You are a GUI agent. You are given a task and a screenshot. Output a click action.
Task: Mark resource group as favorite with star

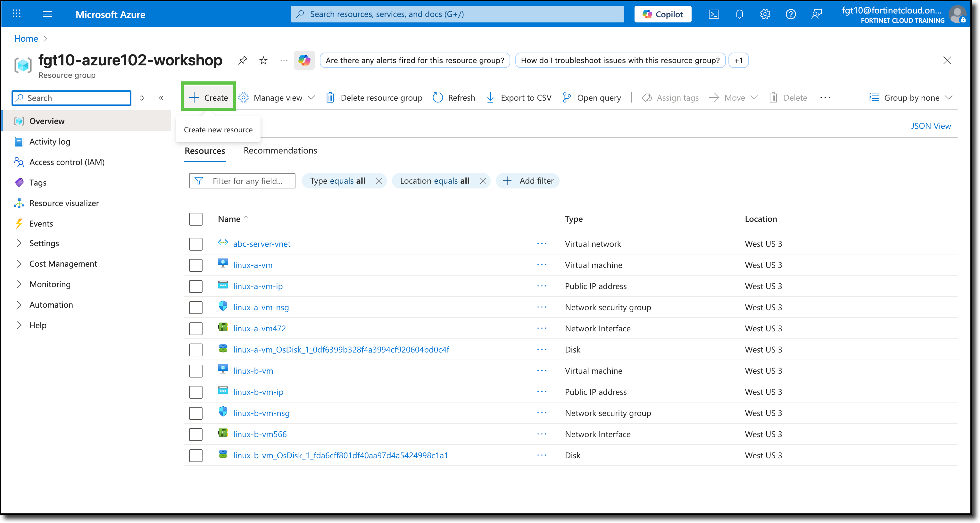pyautogui.click(x=263, y=60)
